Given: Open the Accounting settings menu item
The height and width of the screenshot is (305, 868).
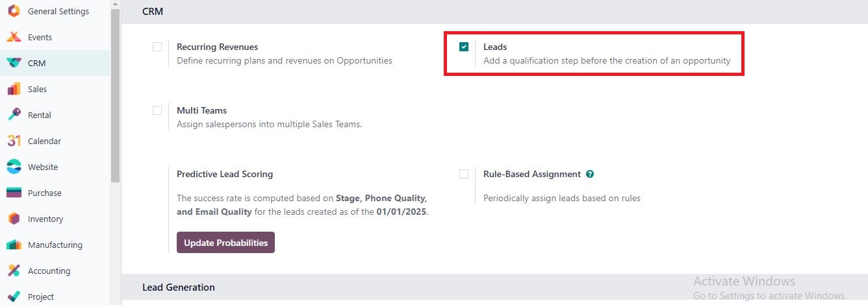Looking at the screenshot, I should click(x=49, y=271).
